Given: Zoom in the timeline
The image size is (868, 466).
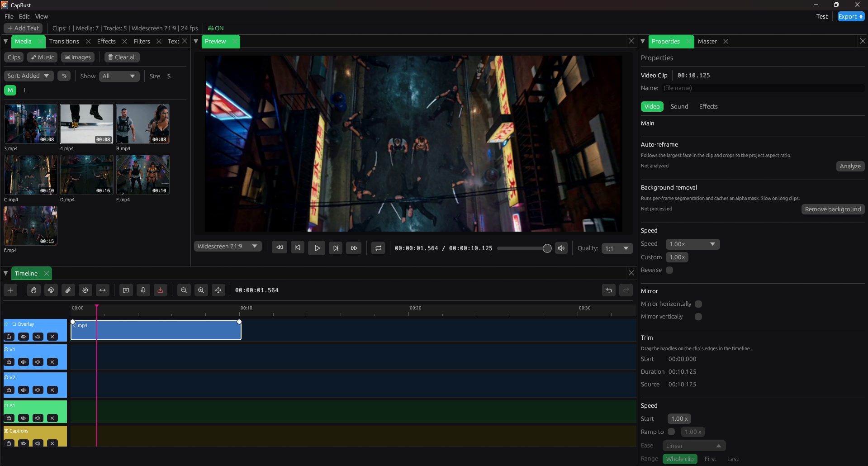Looking at the screenshot, I should tap(201, 290).
